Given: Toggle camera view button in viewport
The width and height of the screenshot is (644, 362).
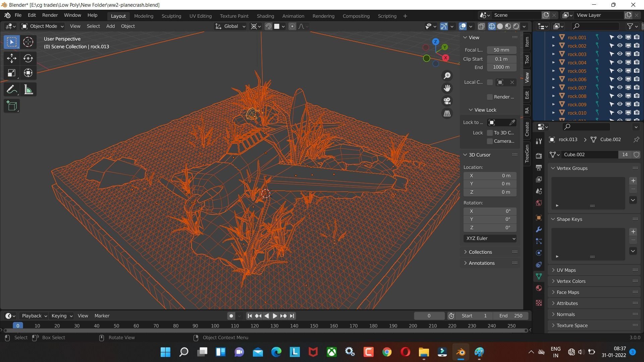Looking at the screenshot, I should pyautogui.click(x=447, y=101).
